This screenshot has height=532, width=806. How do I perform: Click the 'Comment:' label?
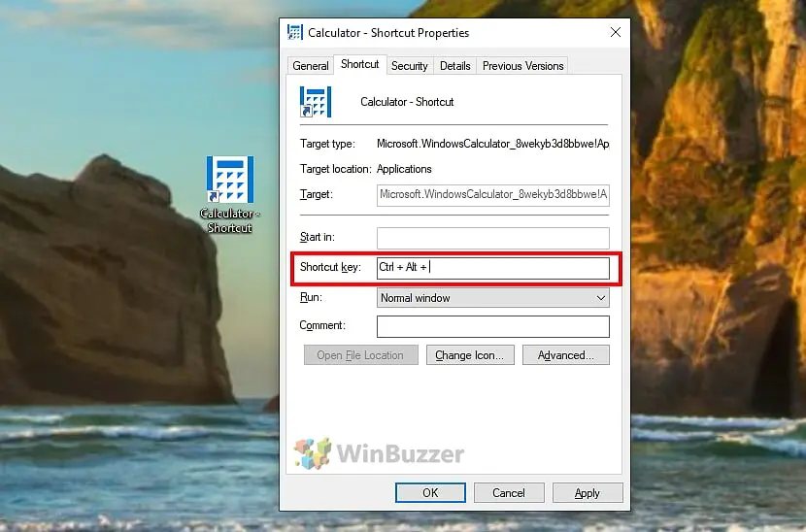coord(322,325)
